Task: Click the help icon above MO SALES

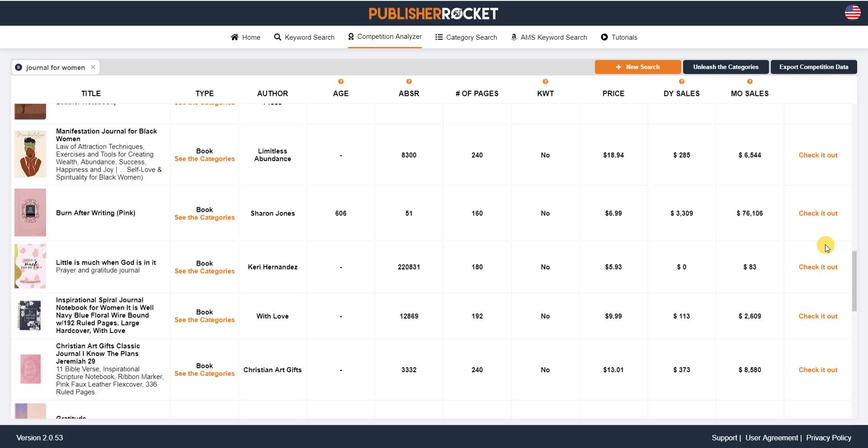Action: point(750,81)
